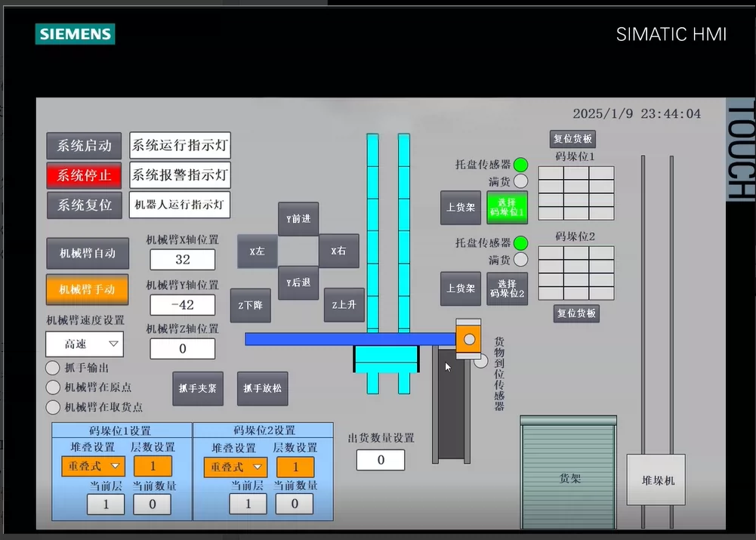The height and width of the screenshot is (540, 756).
Task: Click 码垛位1 当前数量 value field
Action: 153,505
